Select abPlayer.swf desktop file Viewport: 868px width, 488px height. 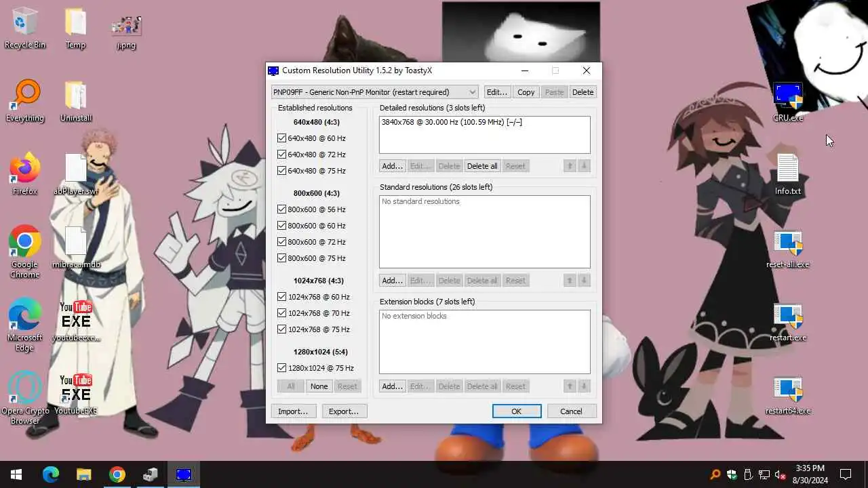[x=75, y=174]
